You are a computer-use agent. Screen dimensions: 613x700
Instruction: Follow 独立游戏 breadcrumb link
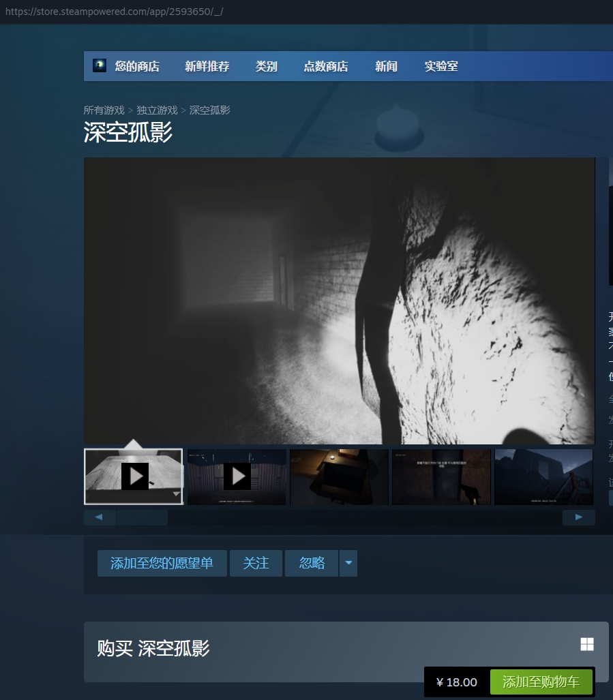pos(157,110)
